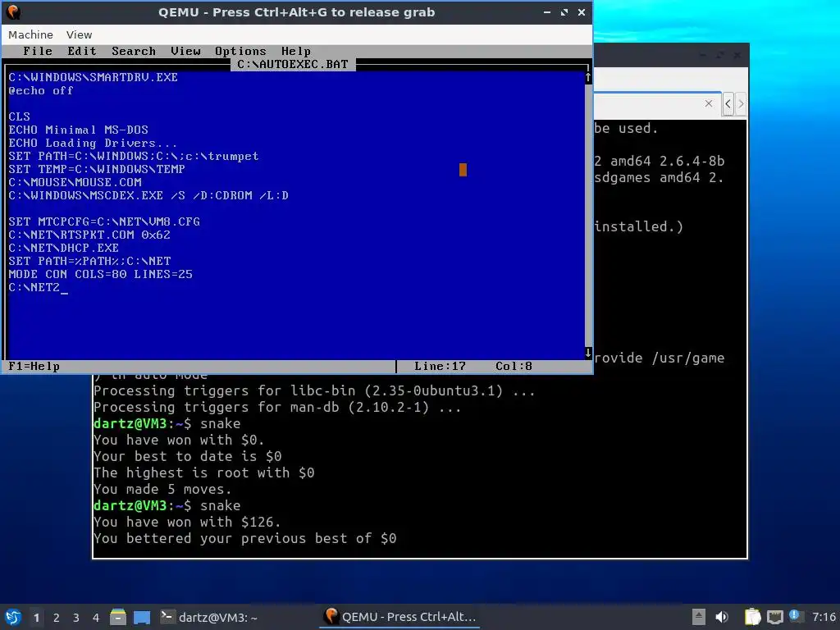Click scroll-up arrow of DOS editor
840x630 pixels.
(587, 77)
